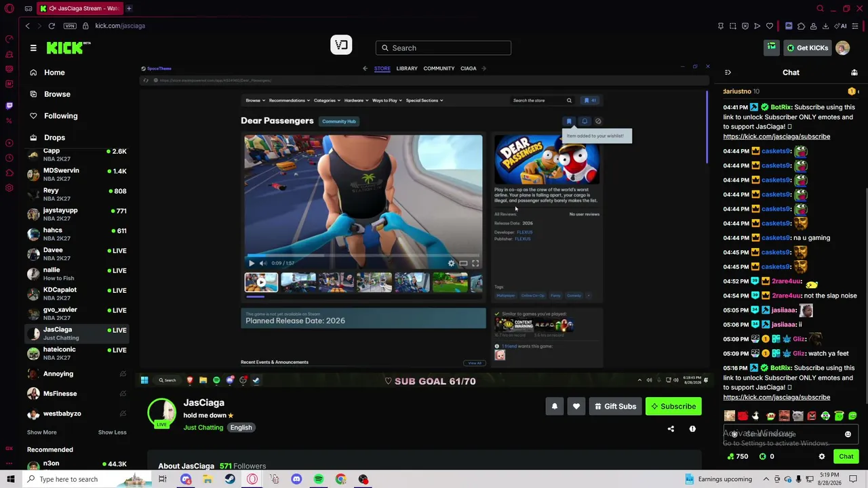
Task: Collapse the chat panel
Action: 728,73
